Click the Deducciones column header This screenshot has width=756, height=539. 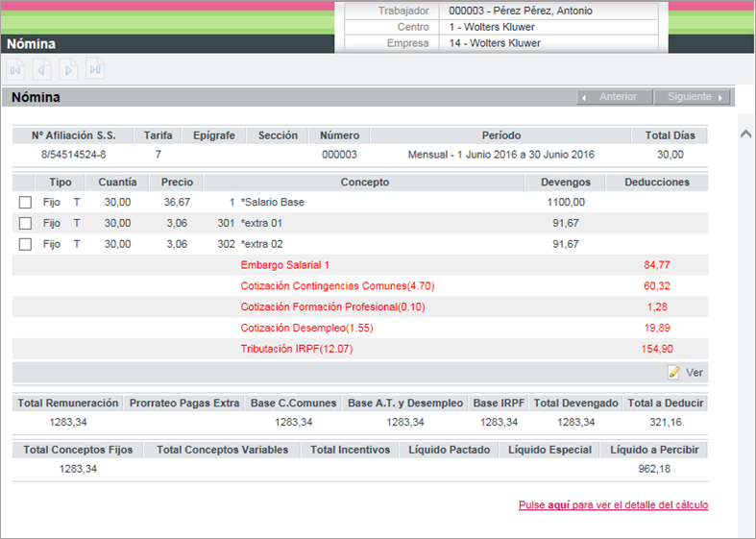[x=656, y=182]
